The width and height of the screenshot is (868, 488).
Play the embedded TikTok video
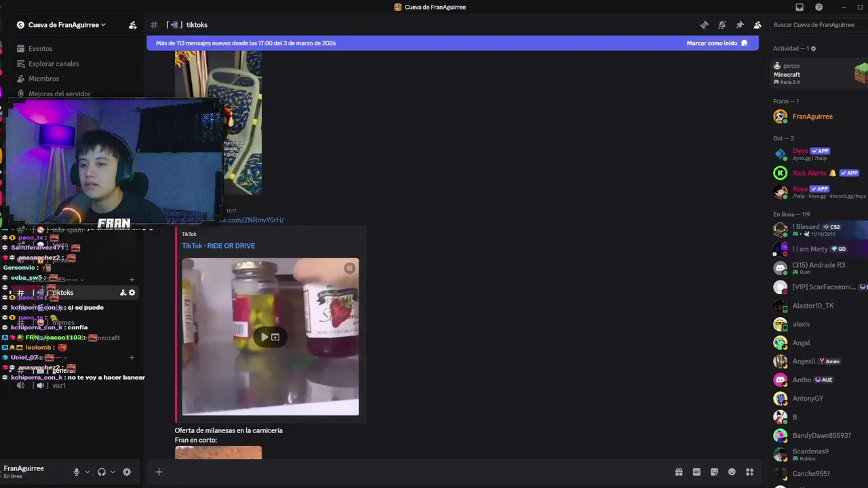coord(264,337)
